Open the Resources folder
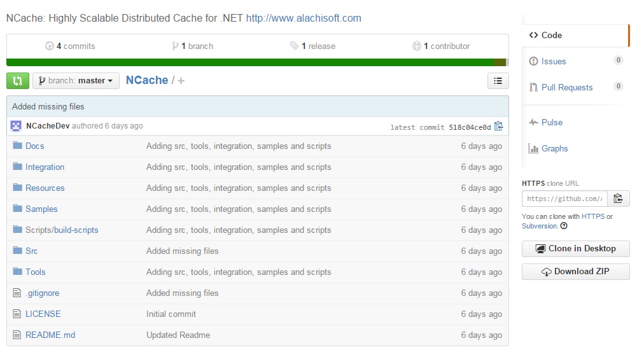 [45, 188]
